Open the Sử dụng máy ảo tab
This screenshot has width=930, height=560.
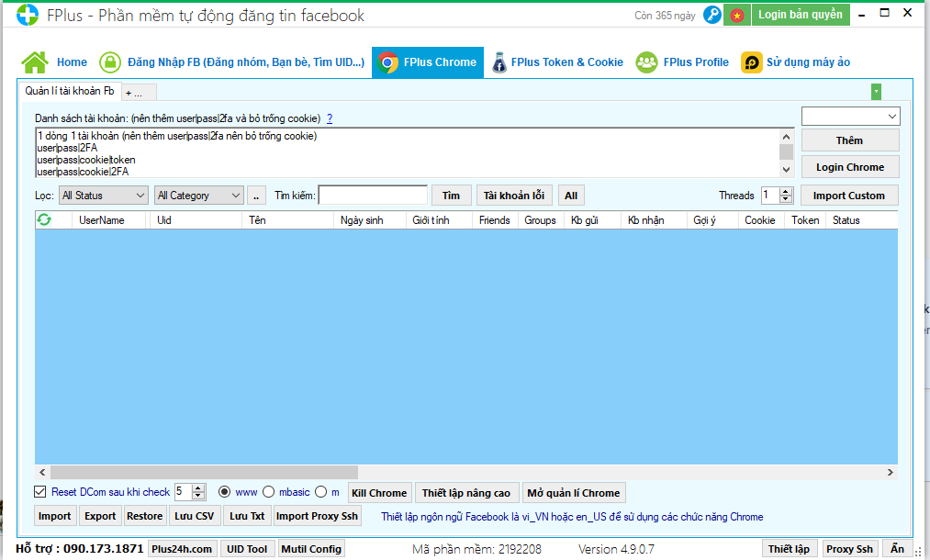click(x=795, y=62)
